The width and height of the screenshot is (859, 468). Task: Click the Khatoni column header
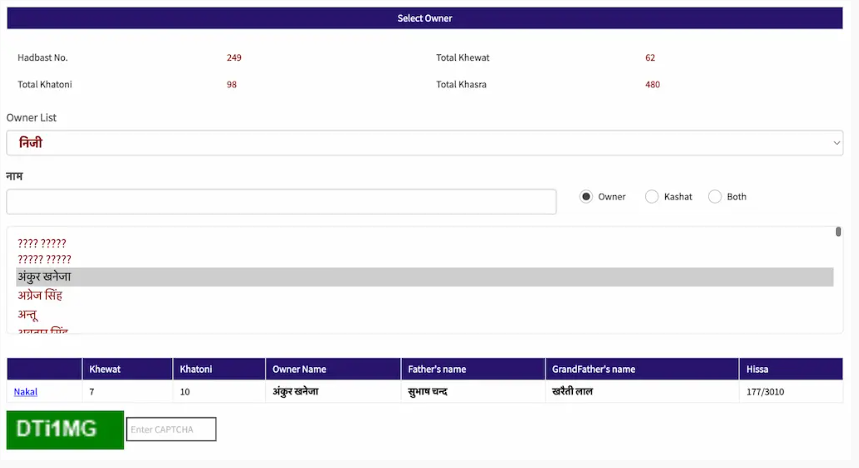point(196,369)
